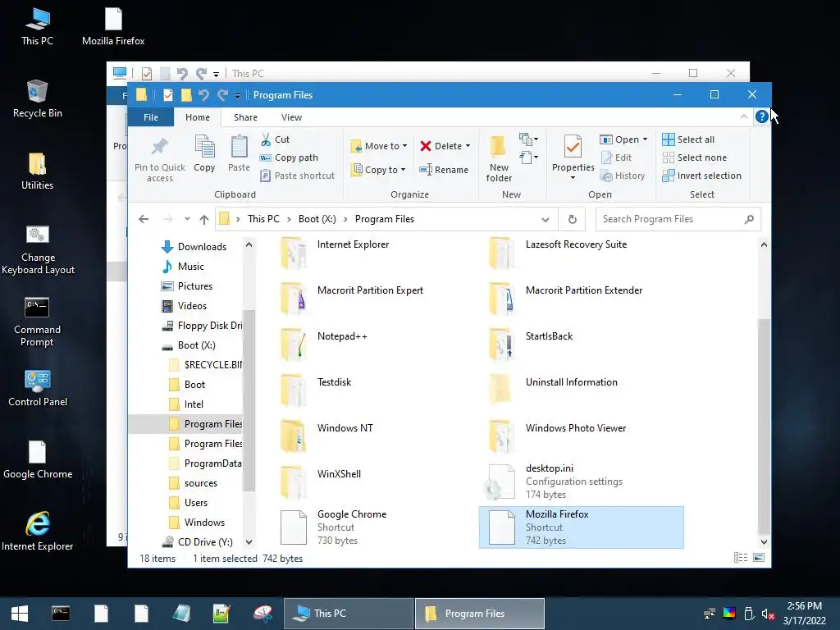This screenshot has height=630, width=840.
Task: Select the Internet Explorer folder
Action: (x=353, y=244)
